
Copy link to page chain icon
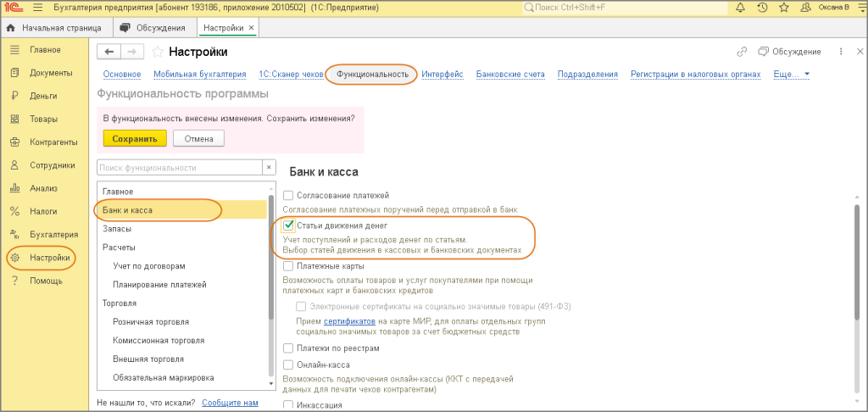pos(743,52)
